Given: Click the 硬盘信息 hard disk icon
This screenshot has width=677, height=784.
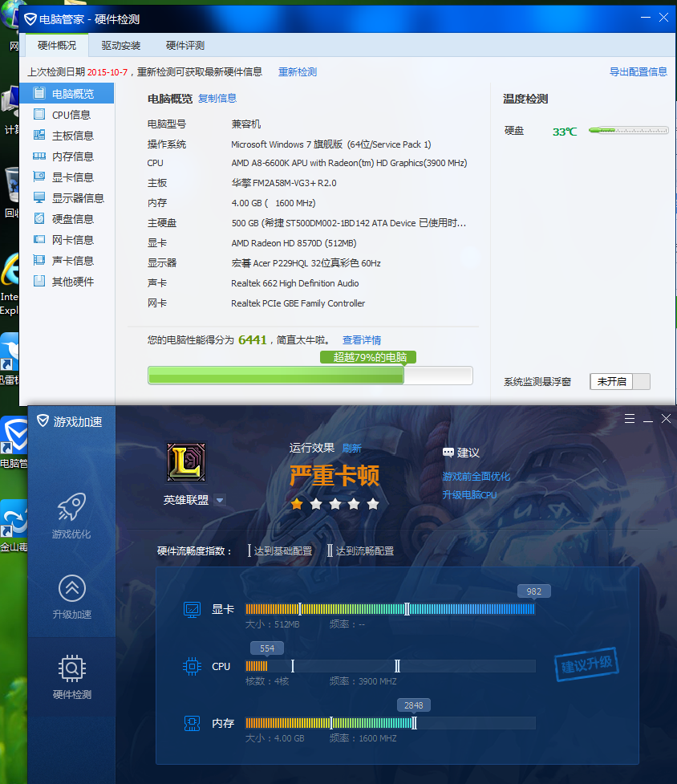Looking at the screenshot, I should (x=39, y=218).
